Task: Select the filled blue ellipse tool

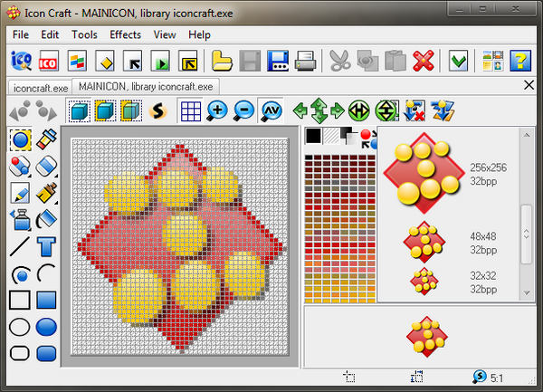Action: click(46, 327)
